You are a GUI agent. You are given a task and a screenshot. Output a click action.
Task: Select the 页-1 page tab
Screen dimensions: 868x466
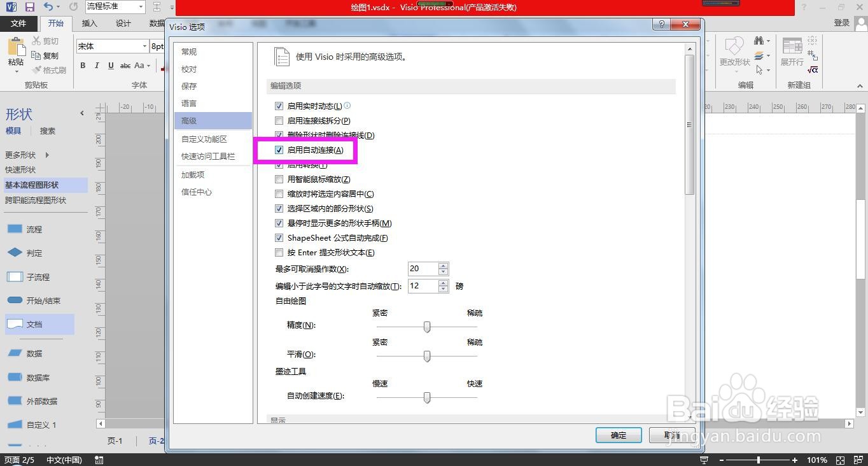115,441
